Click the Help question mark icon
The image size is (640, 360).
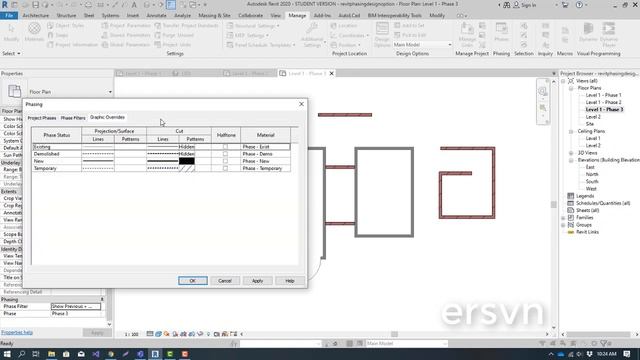[579, 5]
